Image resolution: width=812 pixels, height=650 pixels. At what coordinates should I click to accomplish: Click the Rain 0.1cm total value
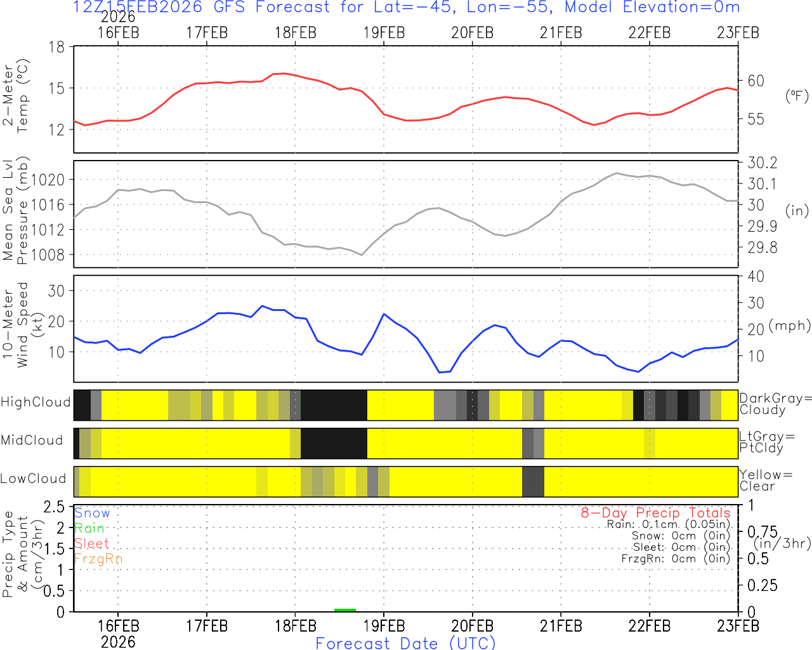668,524
